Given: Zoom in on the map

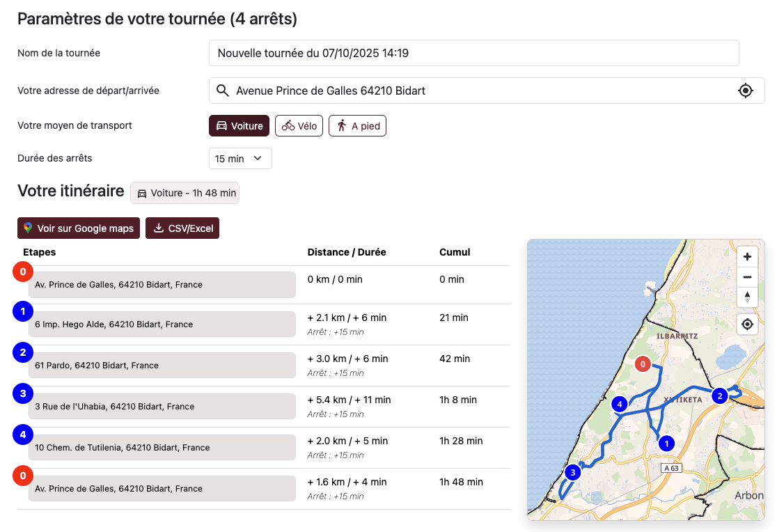Looking at the screenshot, I should pyautogui.click(x=747, y=257).
